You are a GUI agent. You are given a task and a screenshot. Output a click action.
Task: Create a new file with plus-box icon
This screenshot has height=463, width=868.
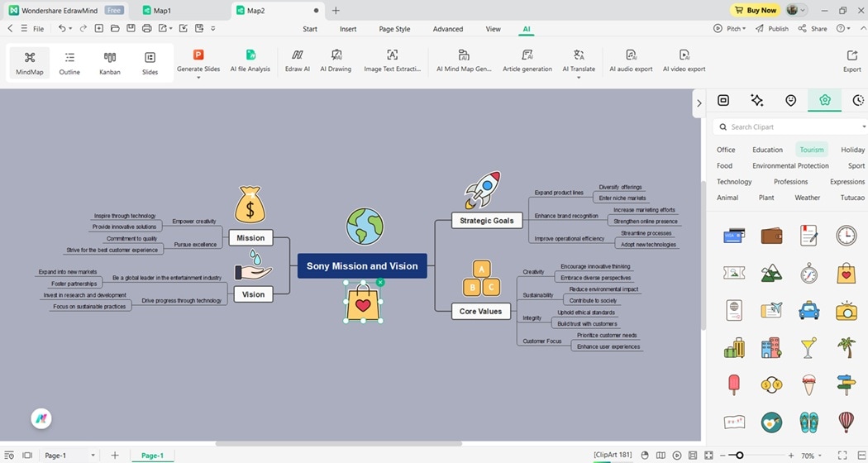[99, 28]
